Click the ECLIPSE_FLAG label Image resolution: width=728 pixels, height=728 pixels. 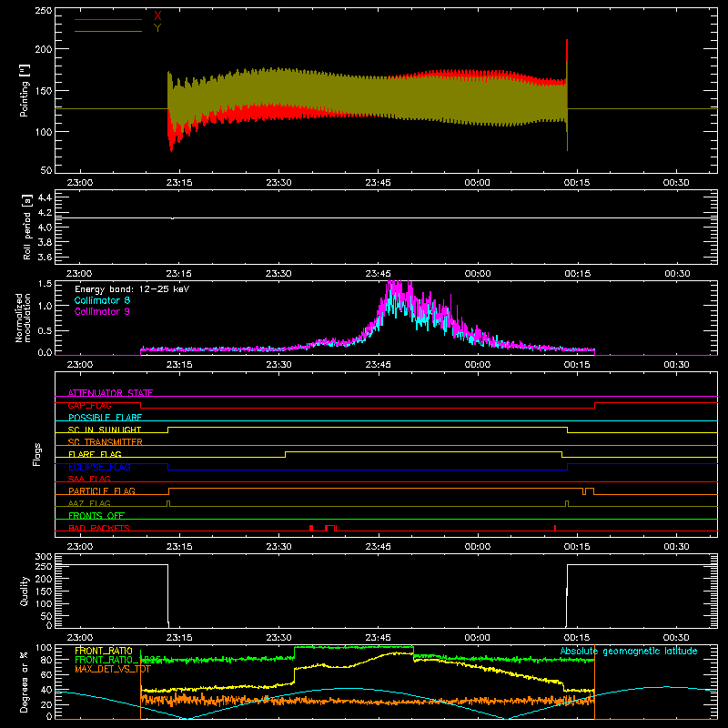click(99, 467)
